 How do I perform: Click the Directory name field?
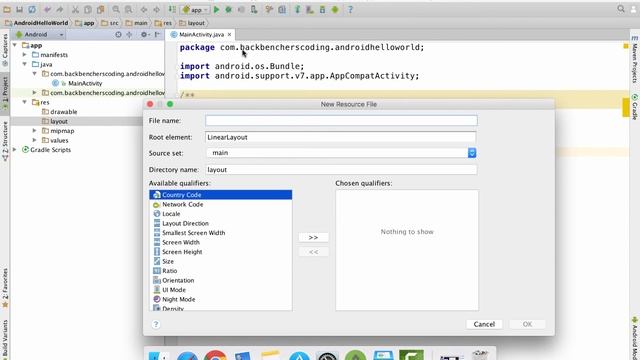(341, 169)
